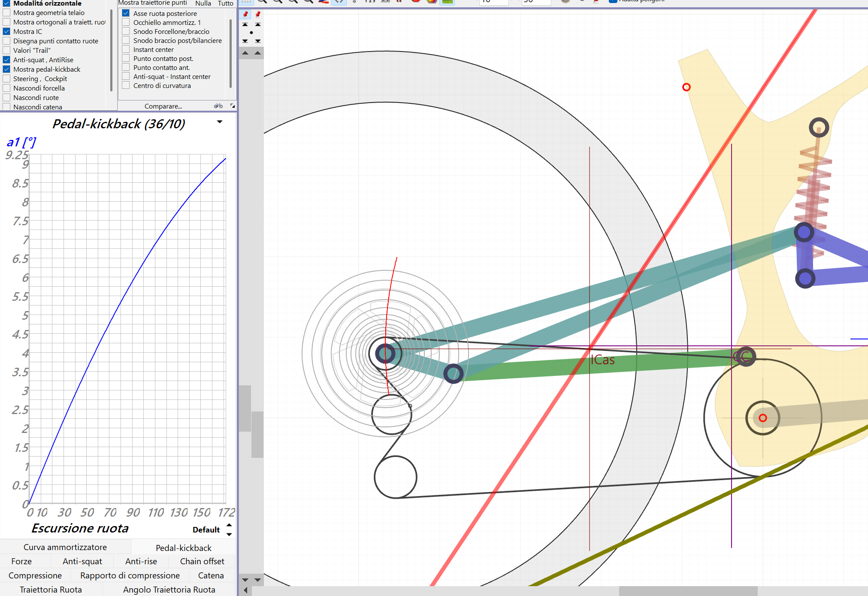Uncheck Anti-squat, AntiRise option

click(x=6, y=60)
